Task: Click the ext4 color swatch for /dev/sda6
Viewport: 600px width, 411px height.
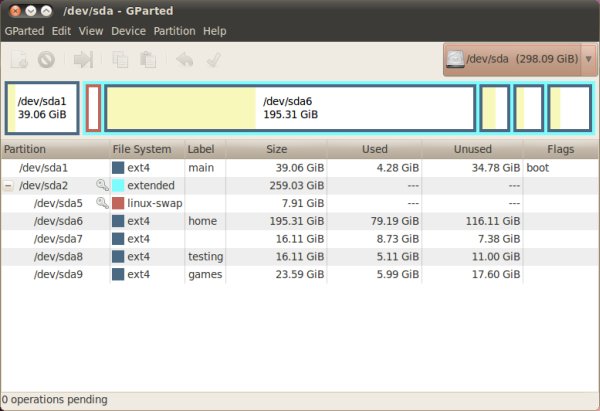Action: (x=118, y=221)
